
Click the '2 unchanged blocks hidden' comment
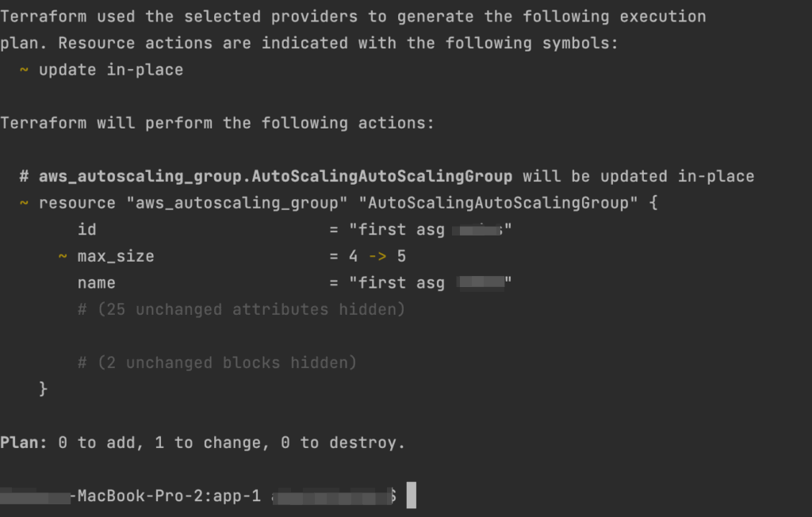pos(217,362)
